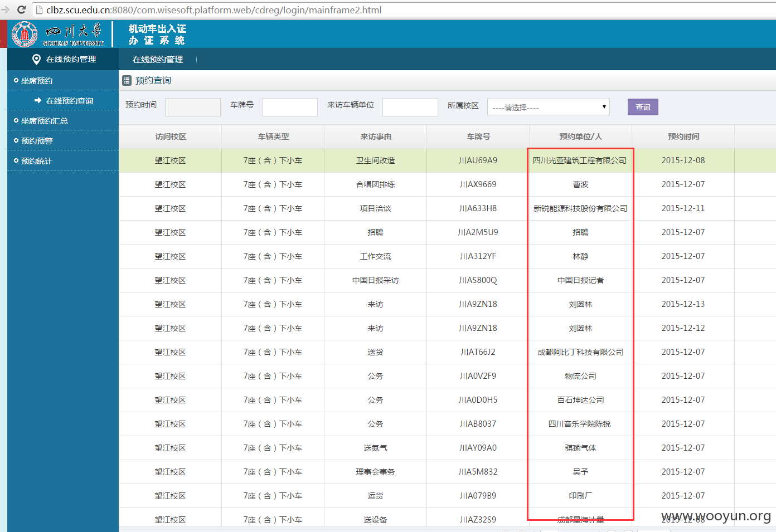776x532 pixels.
Task: Select plate 川AT66J2 cell
Action: tap(478, 352)
